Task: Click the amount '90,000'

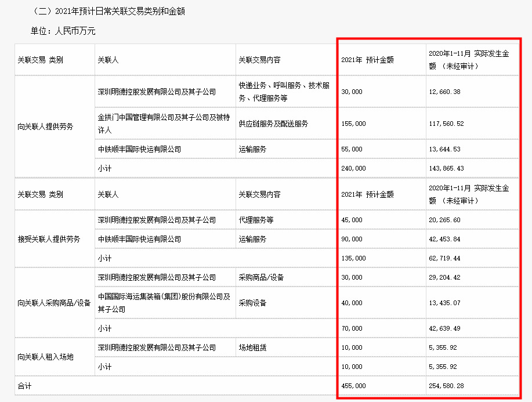Action: (352, 239)
